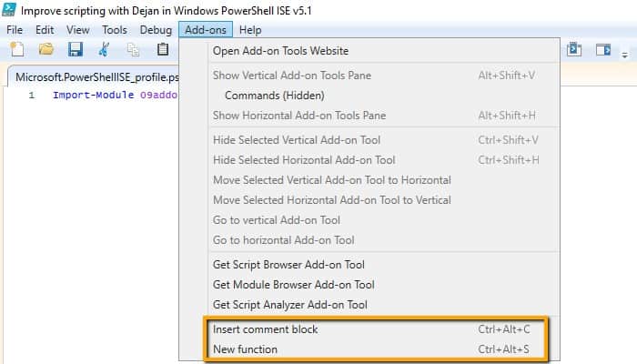
Task: Click the New script toolbar icon
Action: click(x=17, y=49)
